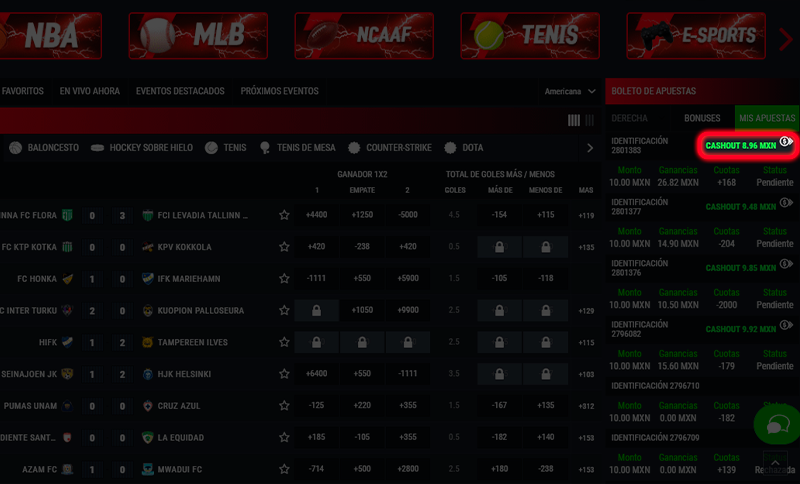Click the arrow after DOTA in the sports filter row
Image resolution: width=800 pixels, height=484 pixels.
pos(590,148)
